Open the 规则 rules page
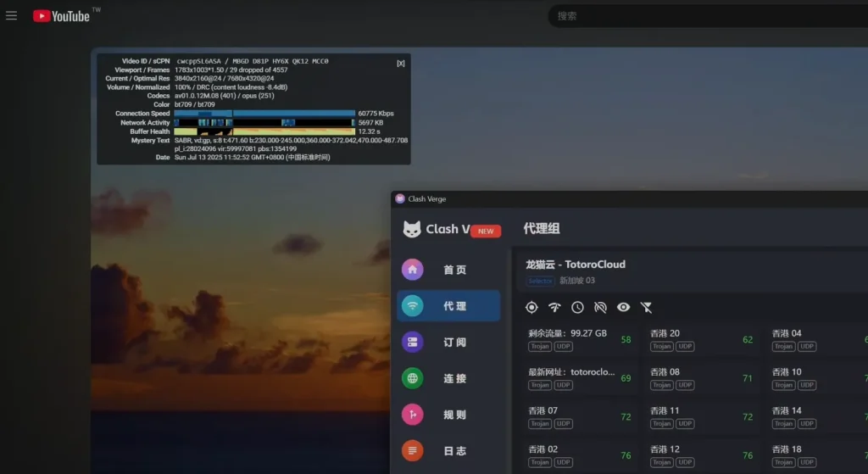This screenshot has width=868, height=474. tap(448, 414)
